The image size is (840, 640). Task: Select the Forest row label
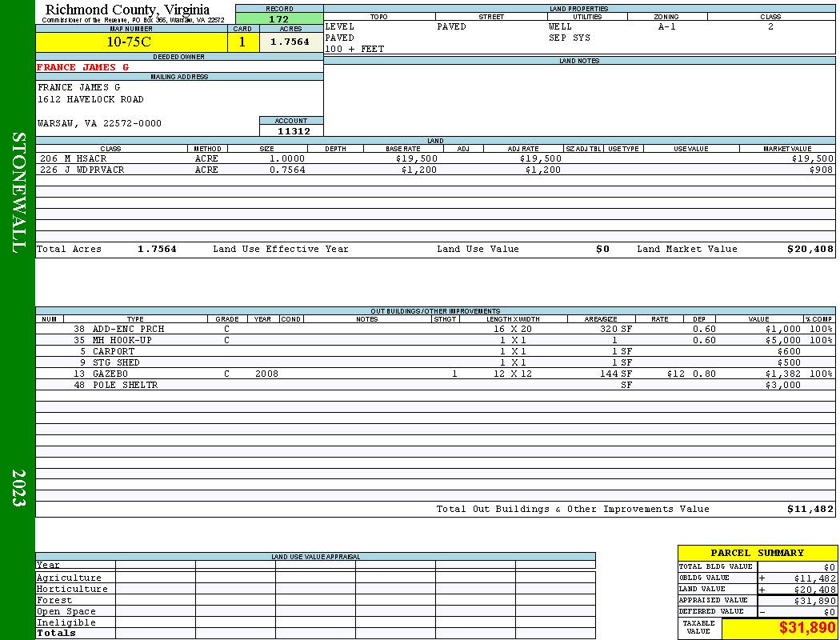[54, 600]
